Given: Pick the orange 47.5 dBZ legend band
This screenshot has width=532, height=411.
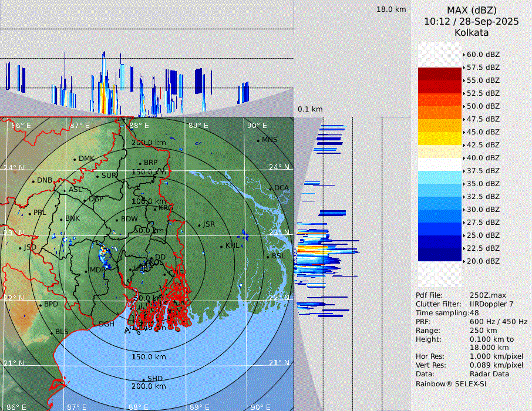Looking at the screenshot, I should [x=440, y=113].
